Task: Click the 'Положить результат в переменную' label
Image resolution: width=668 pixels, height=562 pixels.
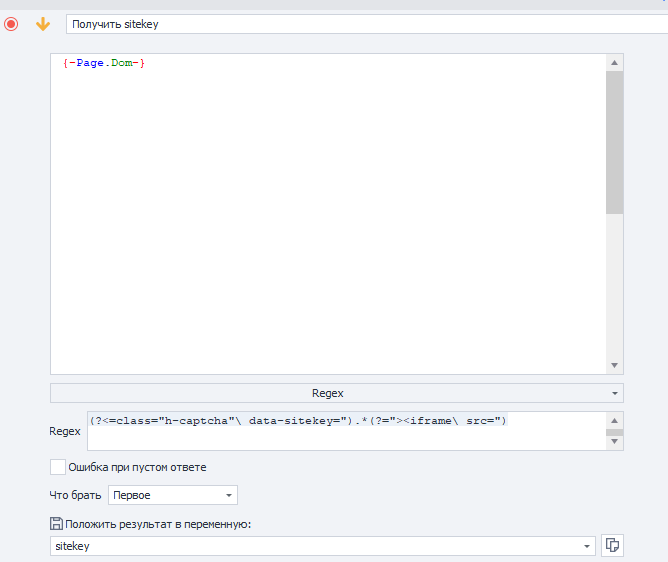Action: click(158, 524)
